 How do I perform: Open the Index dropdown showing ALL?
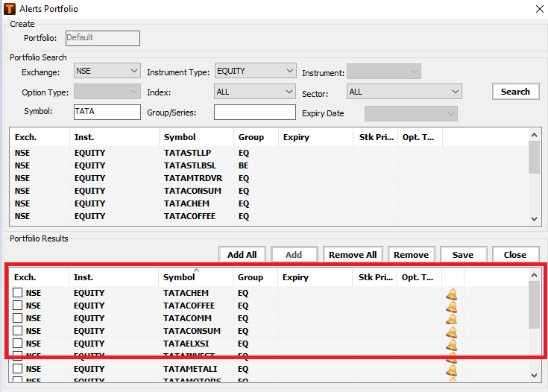point(255,92)
